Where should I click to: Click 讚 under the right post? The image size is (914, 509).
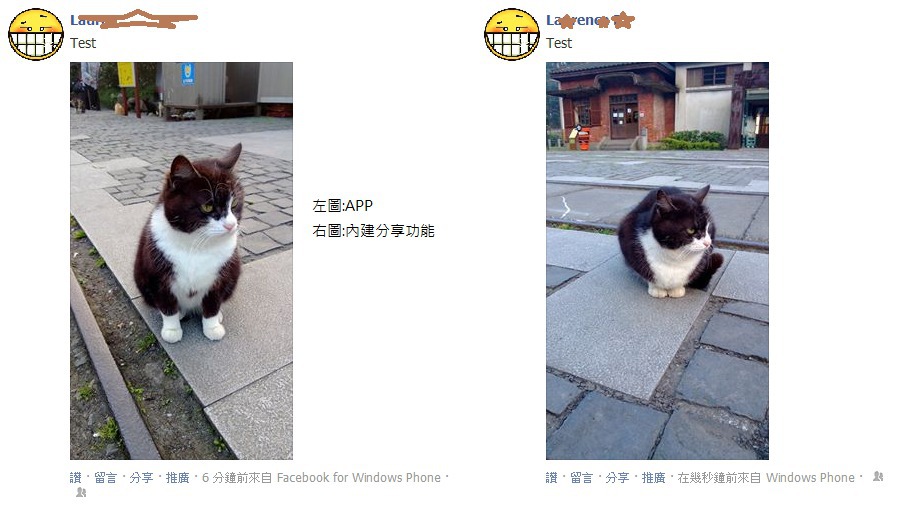[551, 478]
